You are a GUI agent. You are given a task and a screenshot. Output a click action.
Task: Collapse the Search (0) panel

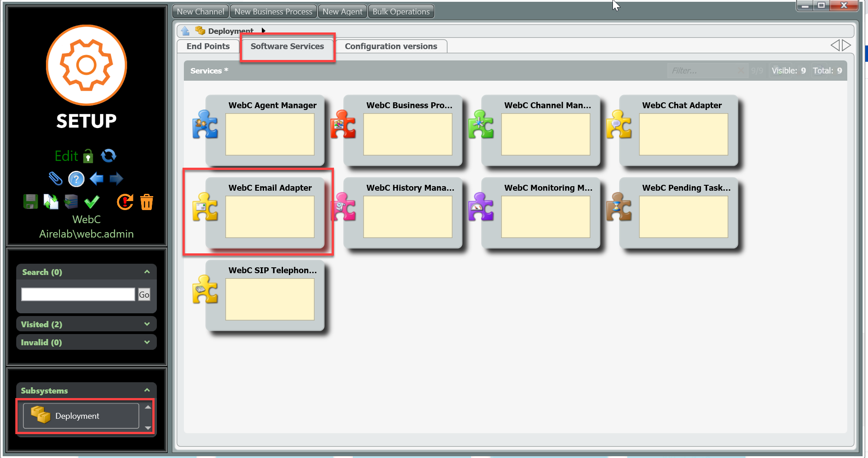(147, 272)
